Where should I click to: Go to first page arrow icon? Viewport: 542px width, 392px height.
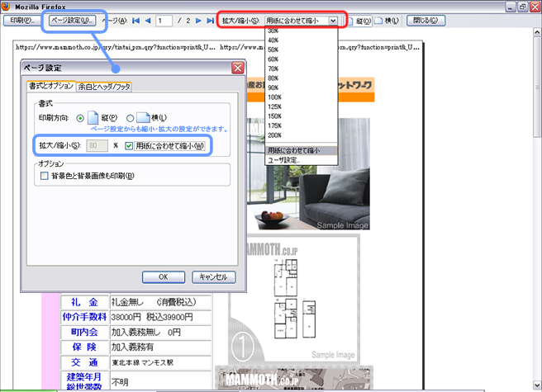tap(135, 21)
